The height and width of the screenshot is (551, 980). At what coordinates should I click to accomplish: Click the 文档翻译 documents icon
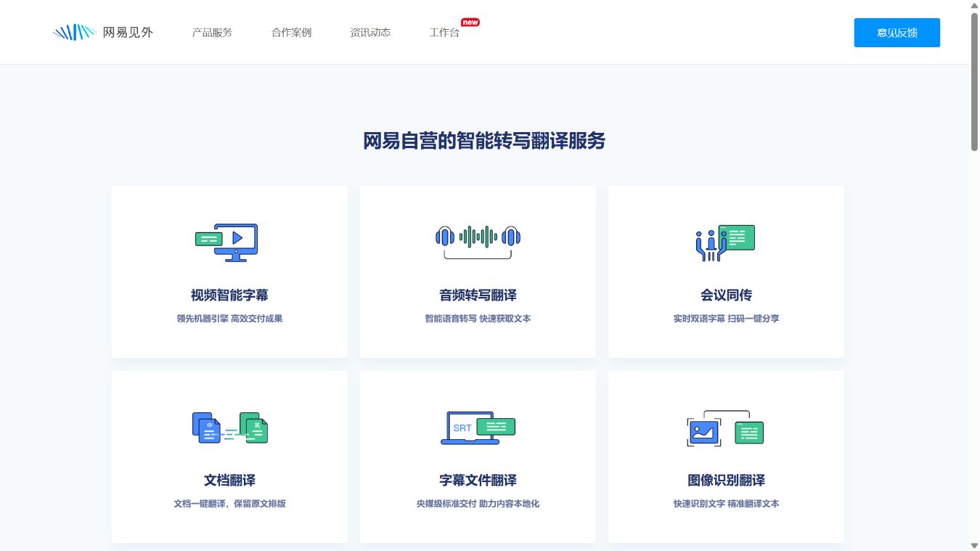(x=230, y=428)
